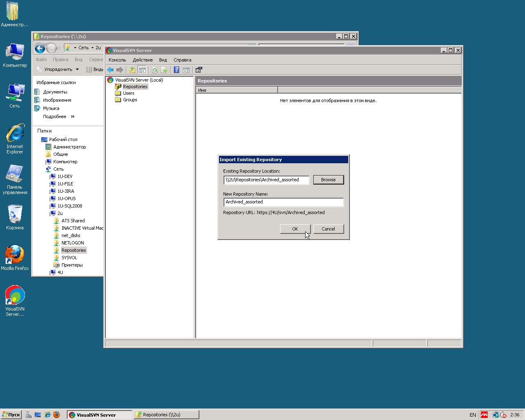Open the Файл menu in Explorer window
This screenshot has height=420, width=525.
point(41,59)
